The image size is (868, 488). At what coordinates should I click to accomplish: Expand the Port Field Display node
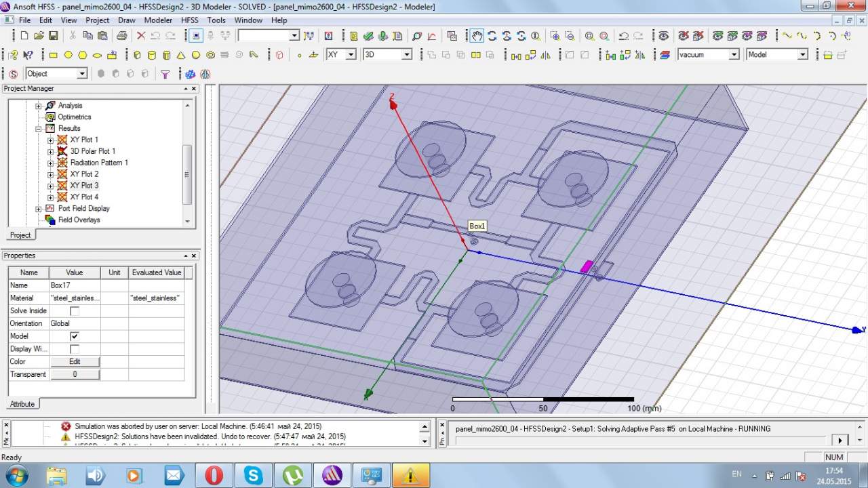tap(39, 209)
